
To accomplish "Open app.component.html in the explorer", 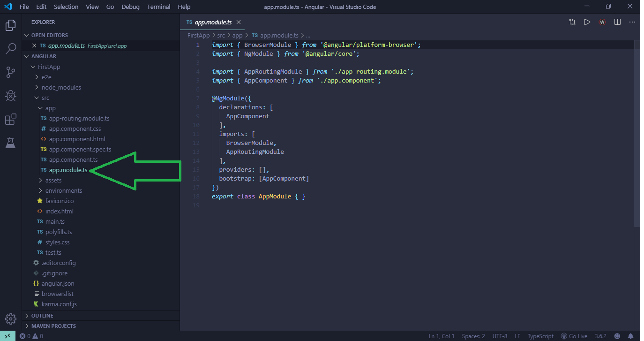I will [77, 139].
